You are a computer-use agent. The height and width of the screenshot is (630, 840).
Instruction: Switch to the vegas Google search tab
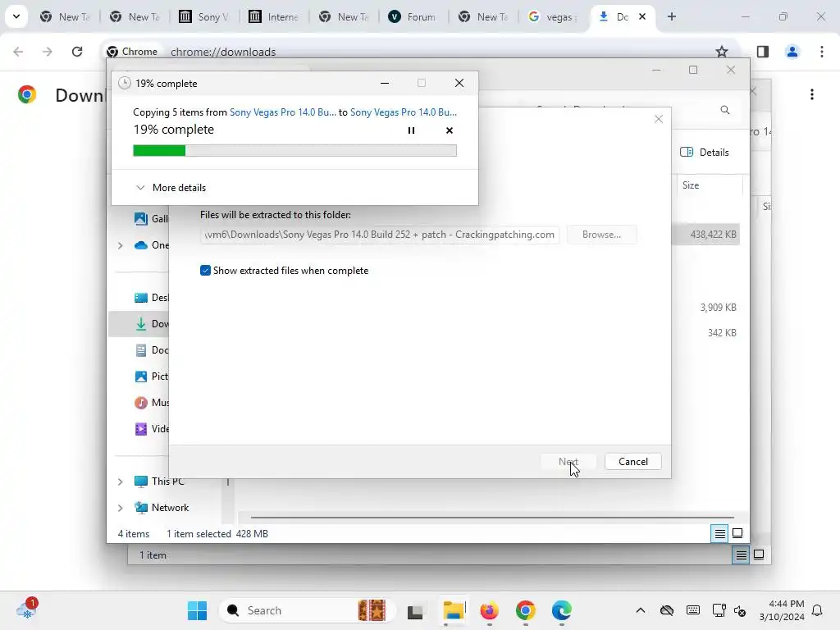tap(552, 16)
